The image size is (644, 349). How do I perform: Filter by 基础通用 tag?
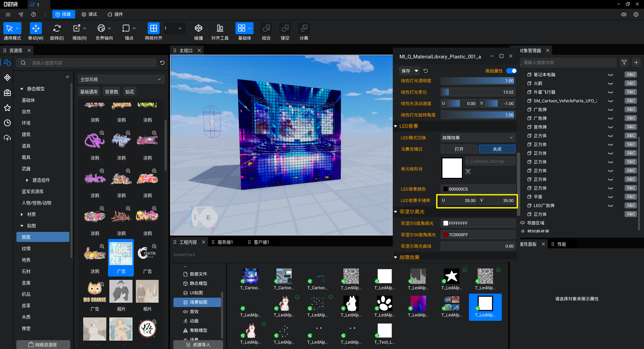[x=89, y=92]
